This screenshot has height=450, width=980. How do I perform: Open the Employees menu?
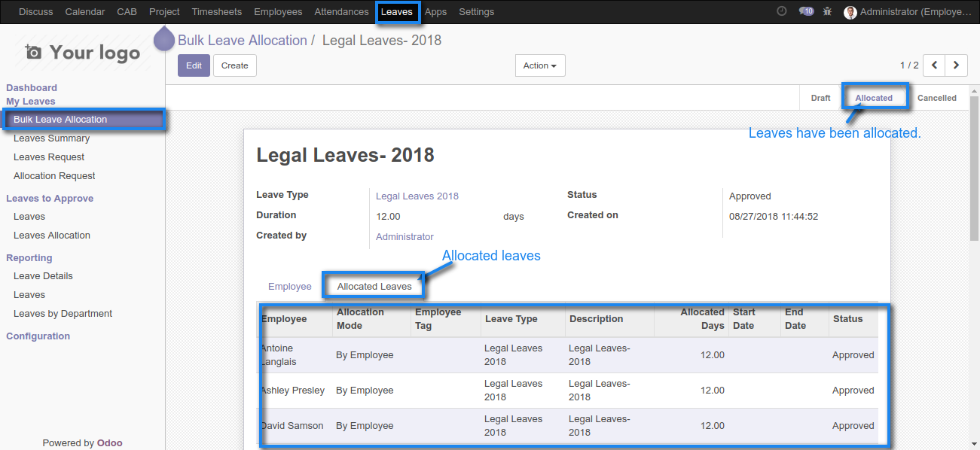278,11
